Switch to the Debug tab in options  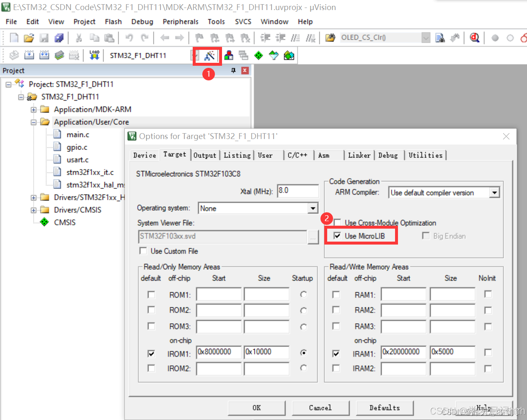[388, 155]
